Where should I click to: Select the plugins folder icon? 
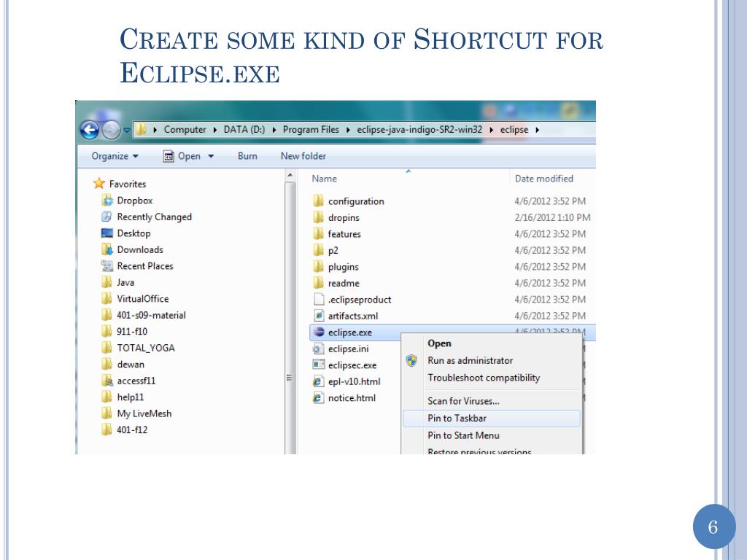coord(318,266)
